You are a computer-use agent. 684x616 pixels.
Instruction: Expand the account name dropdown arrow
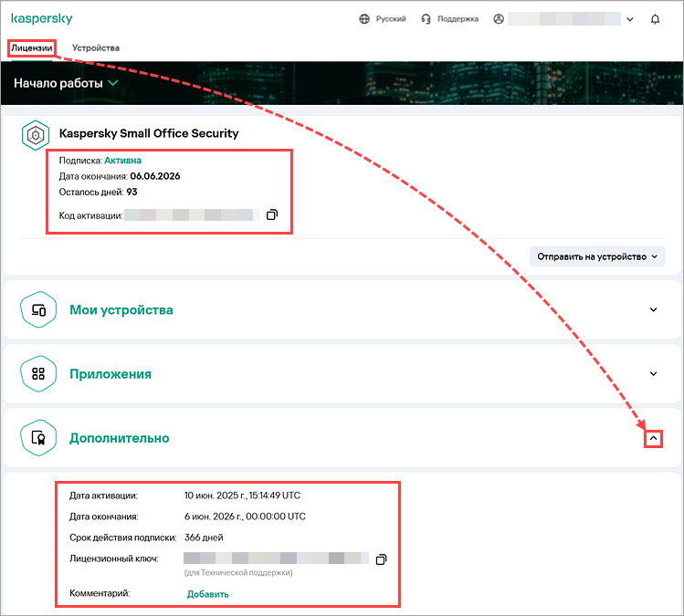point(630,19)
